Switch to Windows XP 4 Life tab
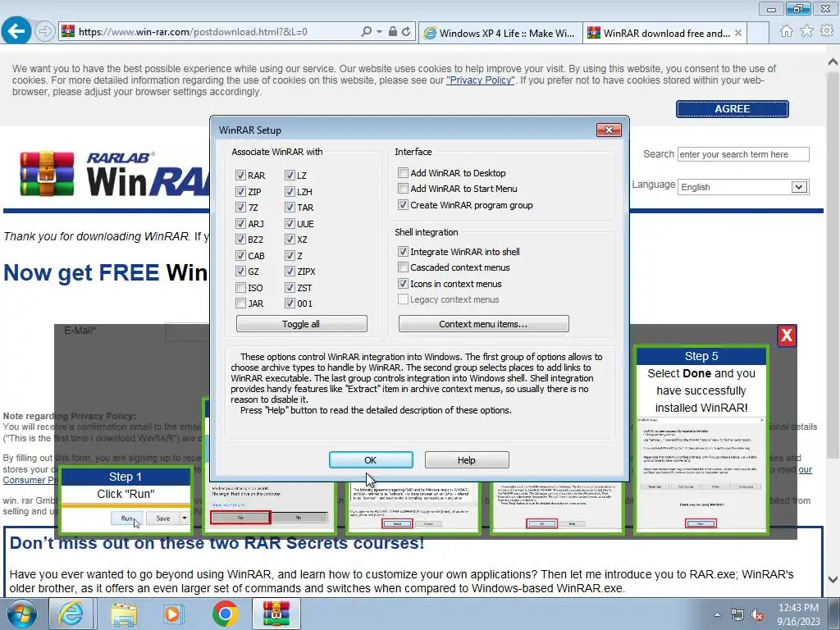Screen dimensions: 840x630 click(x=500, y=33)
